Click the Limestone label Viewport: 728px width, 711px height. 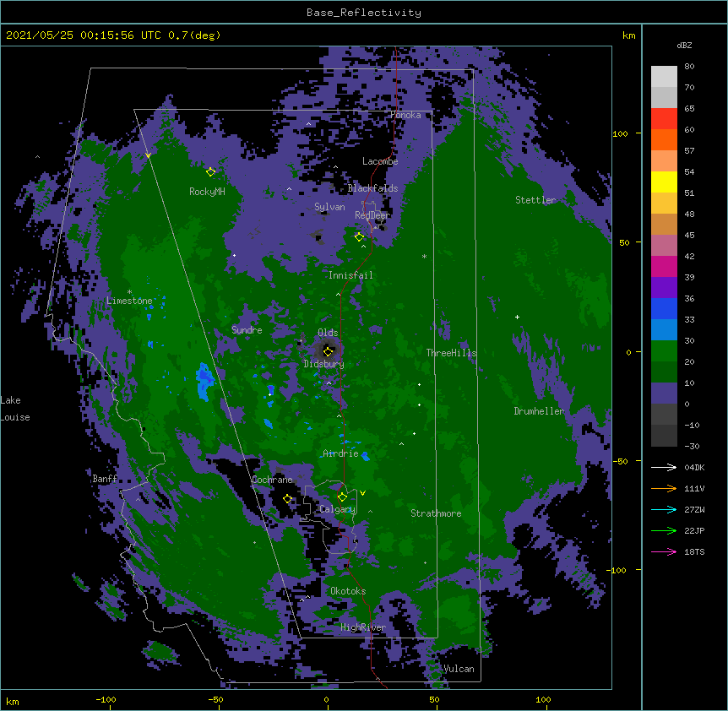pyautogui.click(x=129, y=301)
